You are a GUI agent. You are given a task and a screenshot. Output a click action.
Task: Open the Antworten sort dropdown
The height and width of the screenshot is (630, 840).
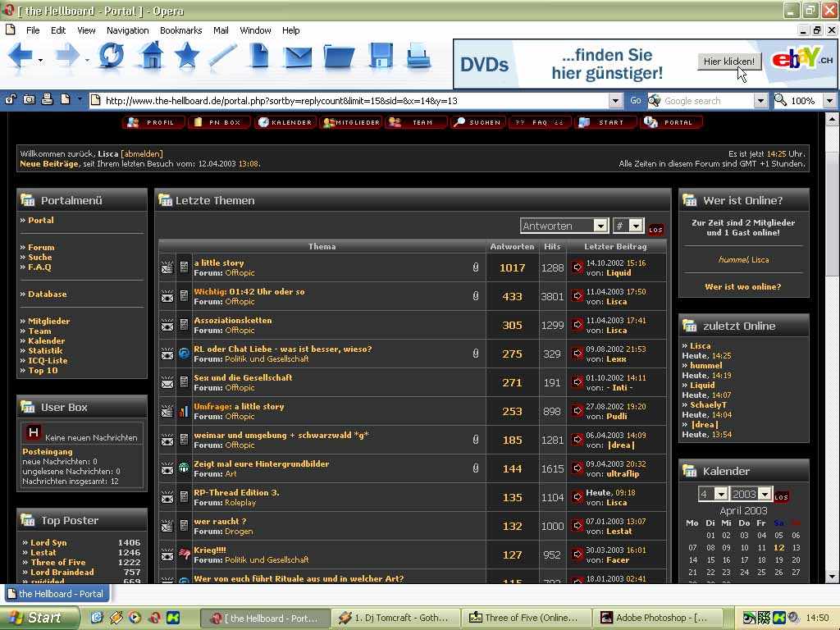coord(600,226)
